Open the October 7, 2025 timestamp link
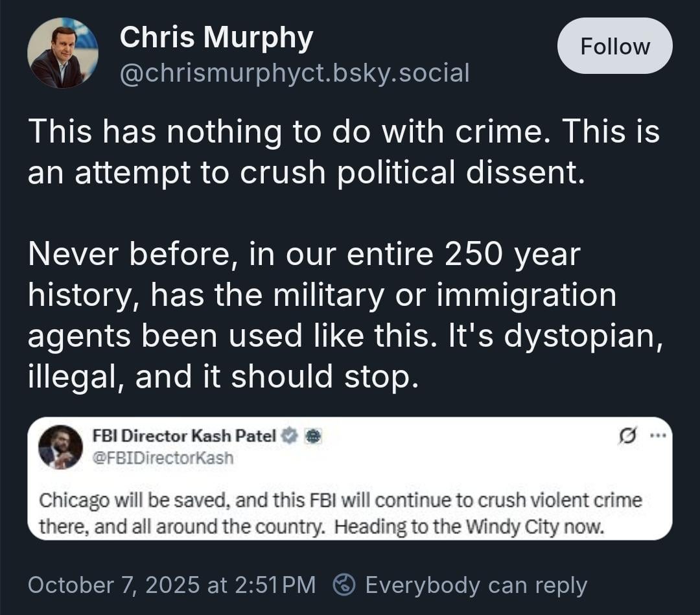The height and width of the screenshot is (615, 700). tap(172, 585)
